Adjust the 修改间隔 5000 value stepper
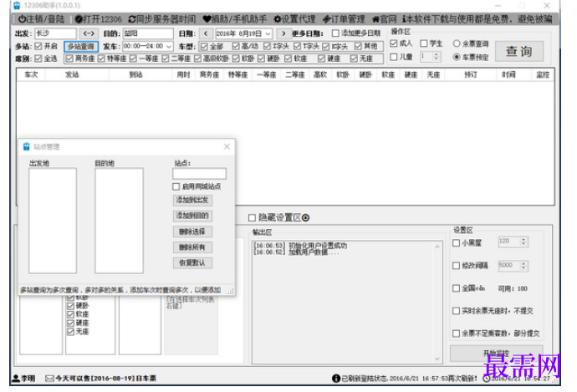 point(523,266)
